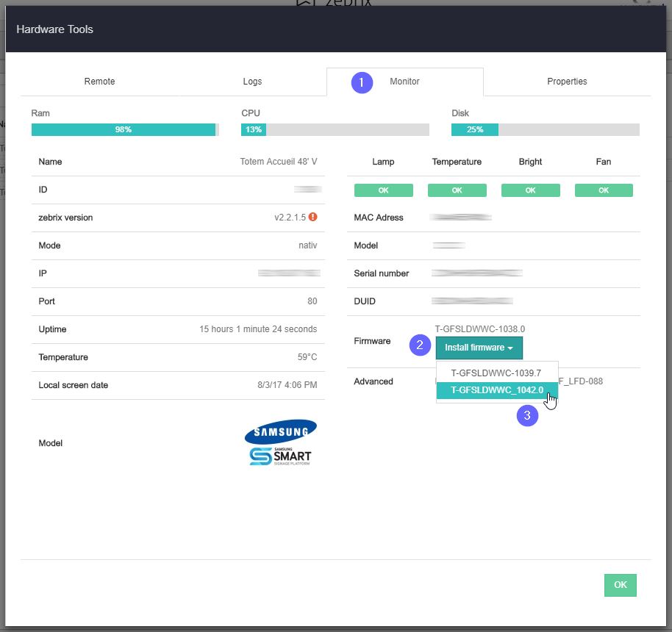Click the Bright OK status badge
672x632 pixels.
[530, 190]
